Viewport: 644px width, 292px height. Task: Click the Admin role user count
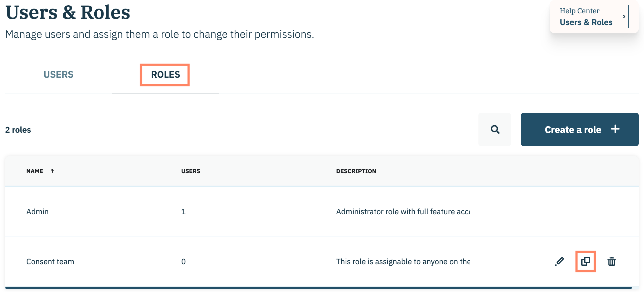(183, 212)
